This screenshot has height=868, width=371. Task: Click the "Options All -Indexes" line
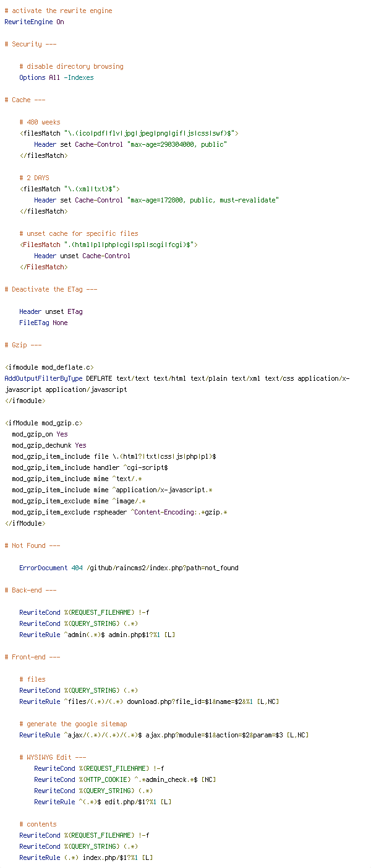56,77
